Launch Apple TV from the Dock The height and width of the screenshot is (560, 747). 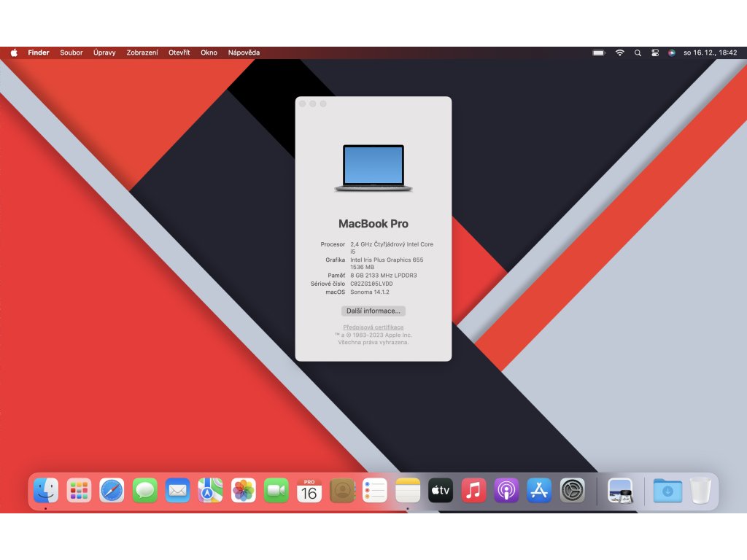tap(441, 490)
